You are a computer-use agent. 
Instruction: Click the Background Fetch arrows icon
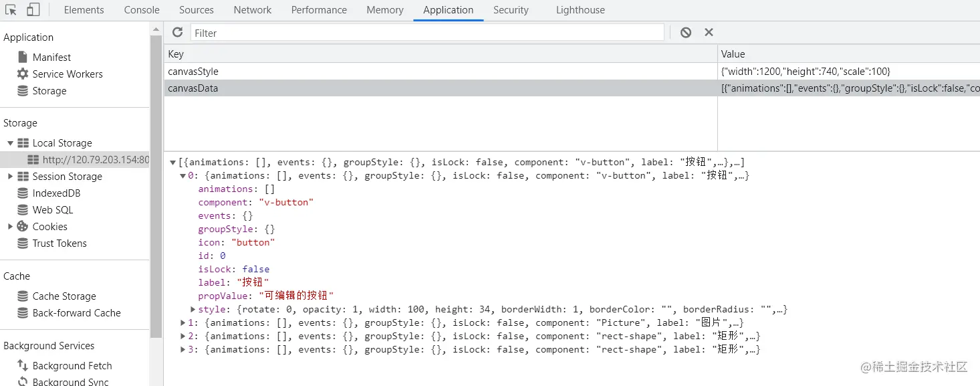[23, 365]
